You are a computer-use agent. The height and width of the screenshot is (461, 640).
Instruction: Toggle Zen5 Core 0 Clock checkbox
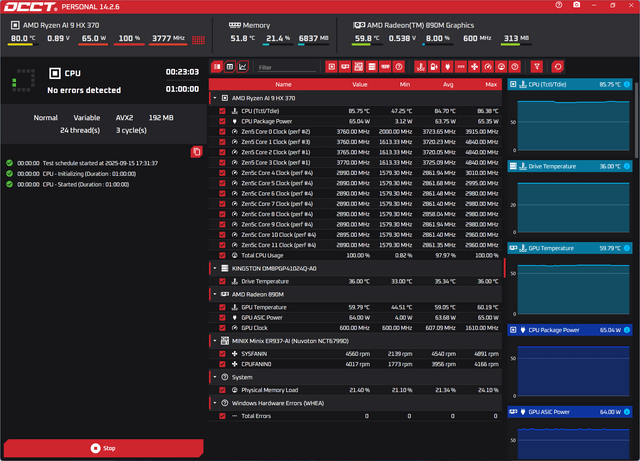pos(222,131)
